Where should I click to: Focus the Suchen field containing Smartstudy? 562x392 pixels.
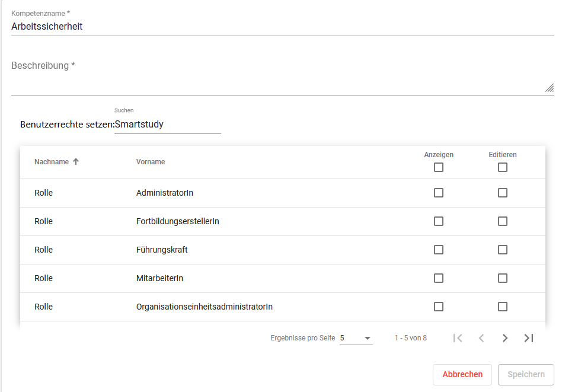[168, 125]
